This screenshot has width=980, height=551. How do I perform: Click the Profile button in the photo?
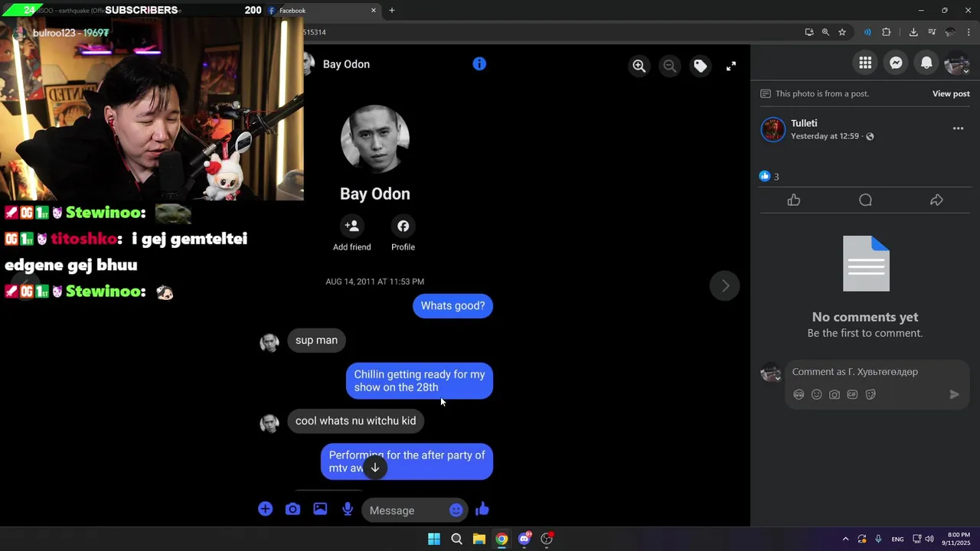tap(403, 233)
